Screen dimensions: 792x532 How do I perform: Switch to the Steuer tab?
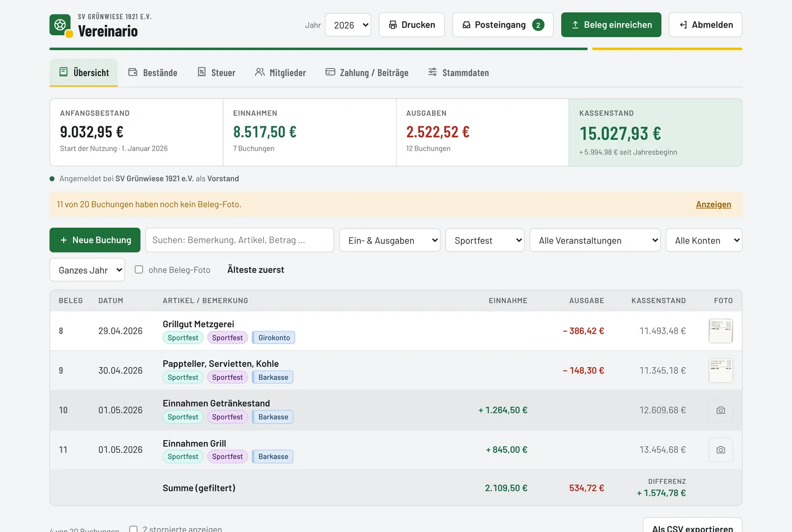[216, 73]
